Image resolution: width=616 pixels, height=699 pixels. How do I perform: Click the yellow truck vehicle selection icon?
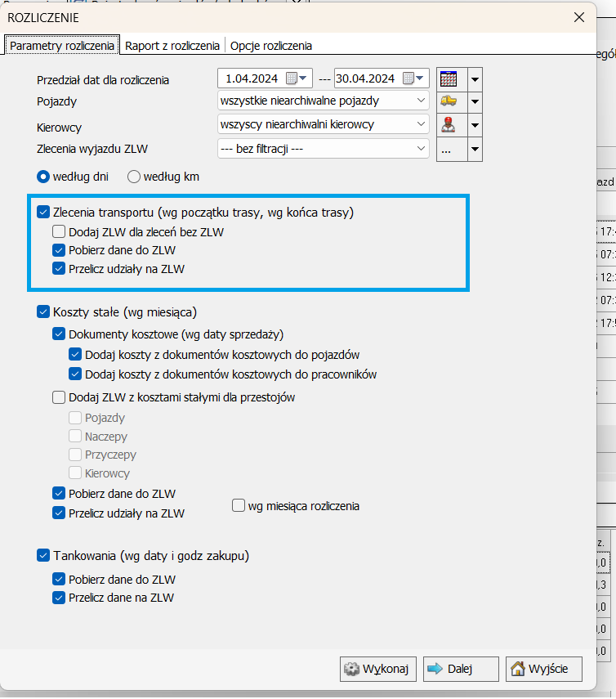click(449, 101)
